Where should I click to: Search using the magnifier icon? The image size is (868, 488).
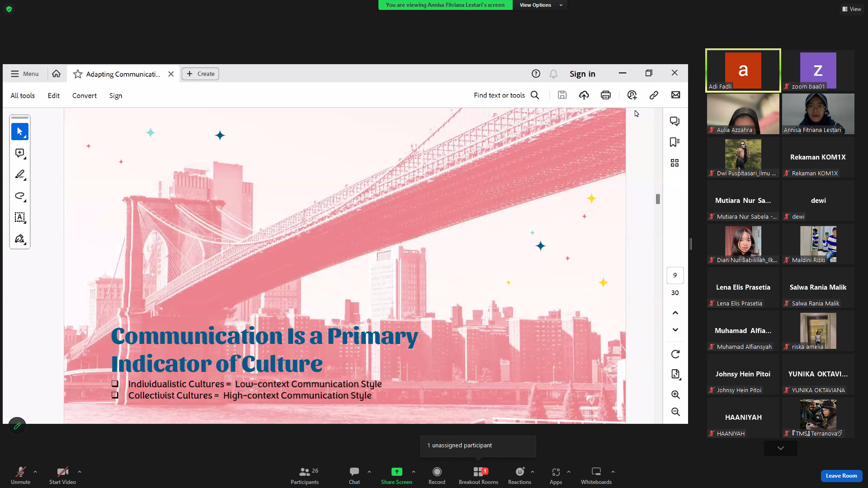(535, 95)
